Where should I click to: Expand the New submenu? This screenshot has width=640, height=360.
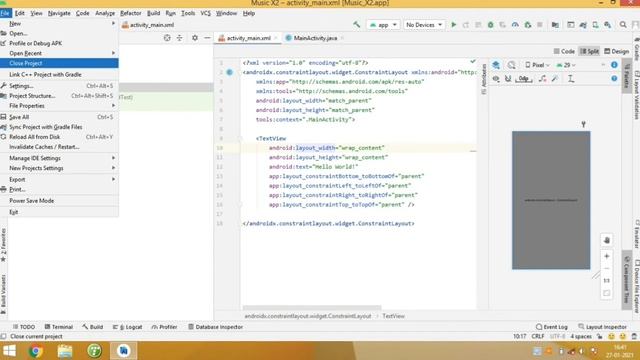(59, 24)
